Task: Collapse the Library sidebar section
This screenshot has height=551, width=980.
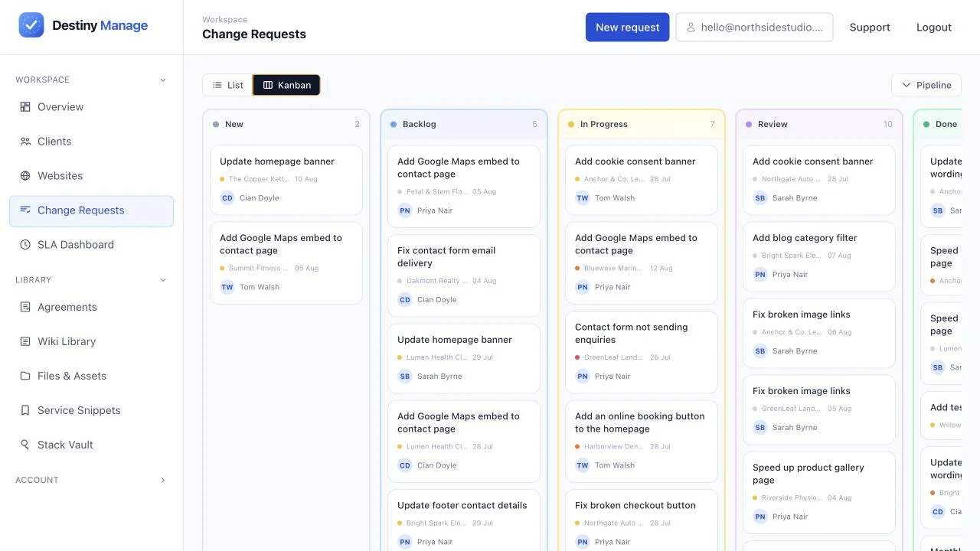Action: pos(162,280)
